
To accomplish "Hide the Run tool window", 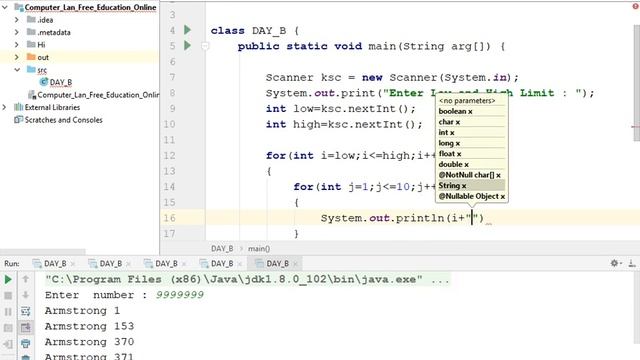I will (632, 264).
